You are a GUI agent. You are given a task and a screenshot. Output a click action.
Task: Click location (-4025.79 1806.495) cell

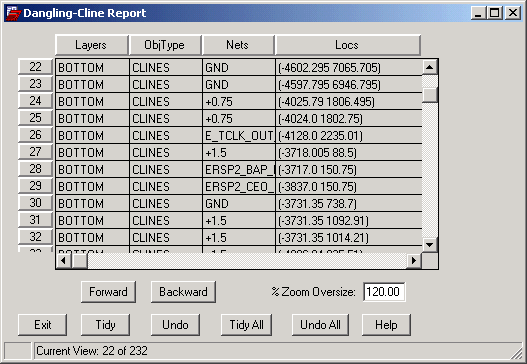point(349,102)
